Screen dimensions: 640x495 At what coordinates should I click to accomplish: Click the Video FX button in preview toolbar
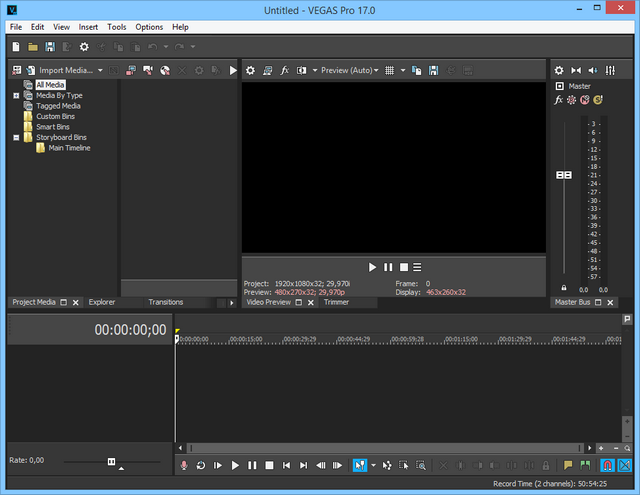click(x=285, y=71)
